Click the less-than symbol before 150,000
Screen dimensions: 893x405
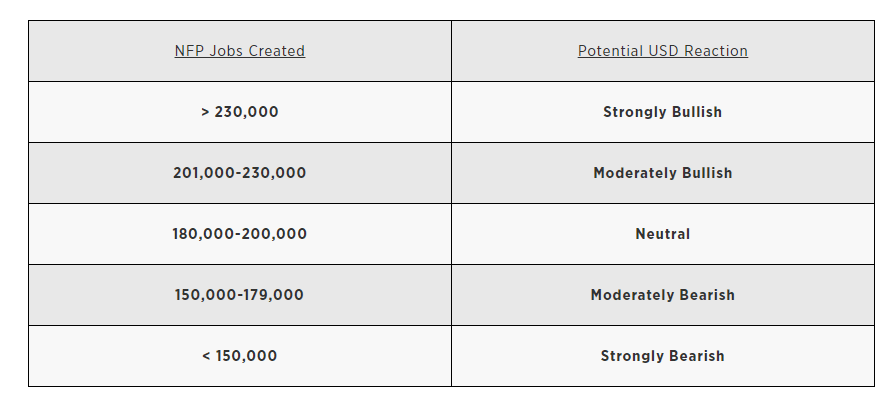click(206, 356)
